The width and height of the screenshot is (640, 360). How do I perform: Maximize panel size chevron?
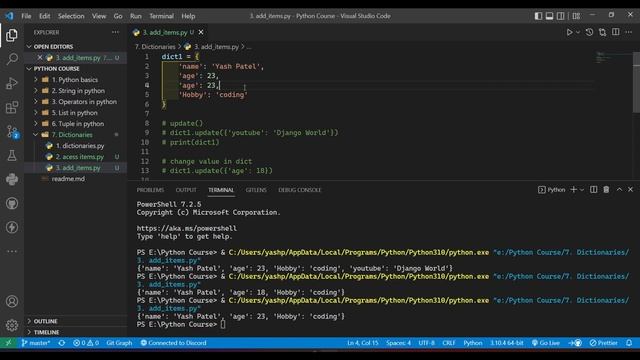click(619, 190)
